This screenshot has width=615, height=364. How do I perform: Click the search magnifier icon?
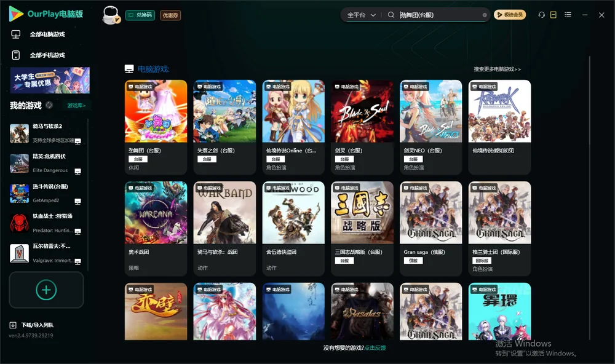click(x=391, y=15)
